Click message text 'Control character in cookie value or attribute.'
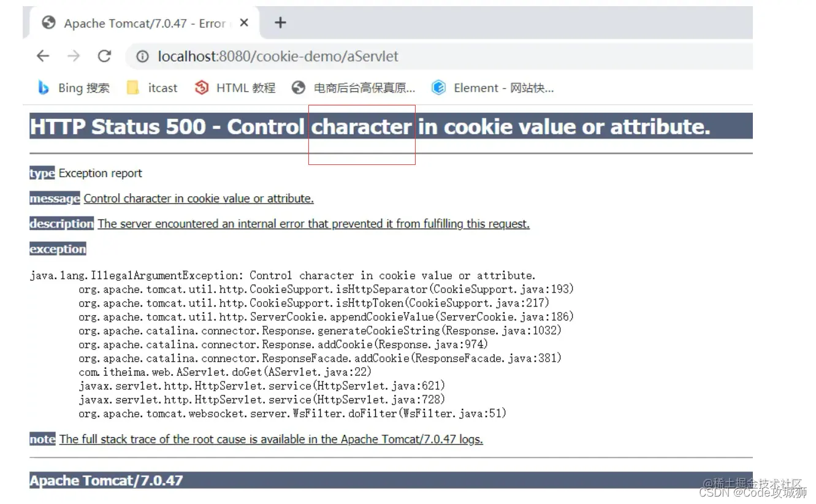Viewport: 816px width, 504px height. click(x=199, y=199)
